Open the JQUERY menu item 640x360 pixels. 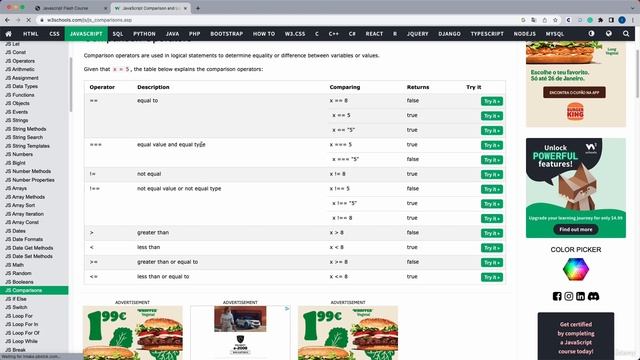(418, 34)
